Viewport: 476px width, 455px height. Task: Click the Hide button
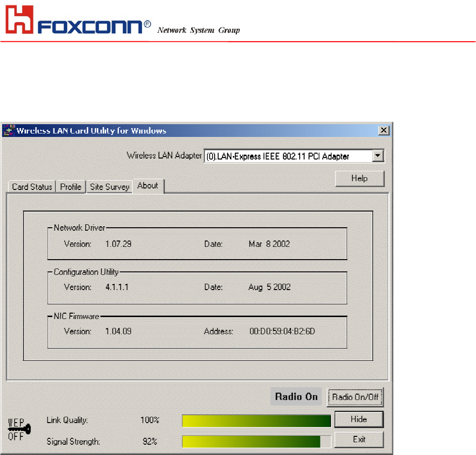[x=359, y=419]
